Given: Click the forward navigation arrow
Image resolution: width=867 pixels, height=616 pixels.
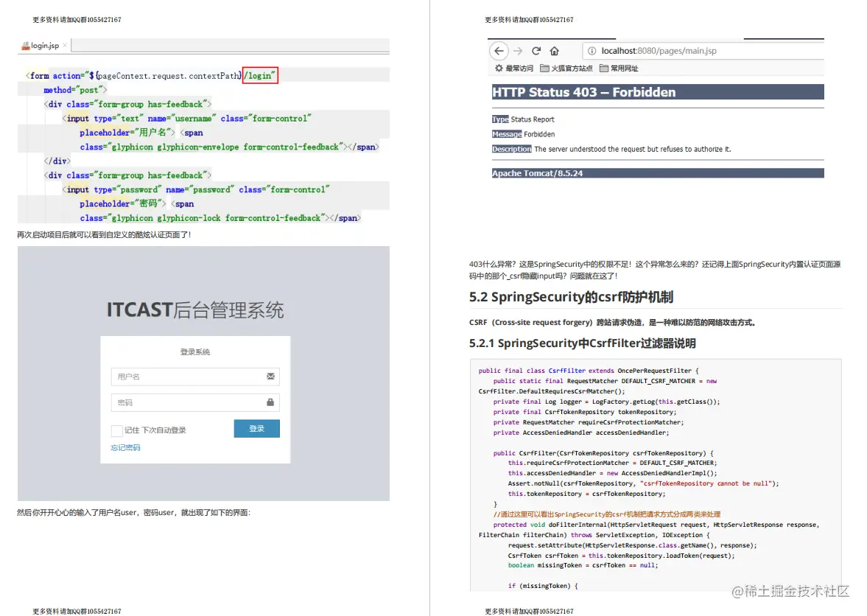Looking at the screenshot, I should pyautogui.click(x=517, y=51).
